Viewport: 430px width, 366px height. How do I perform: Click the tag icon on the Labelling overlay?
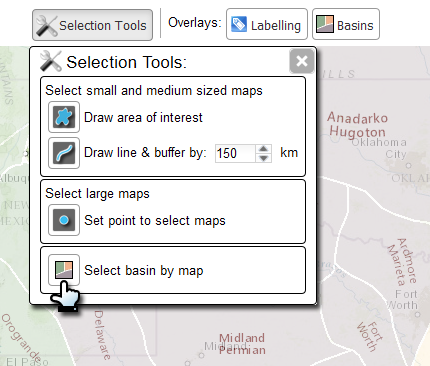pyautogui.click(x=239, y=24)
